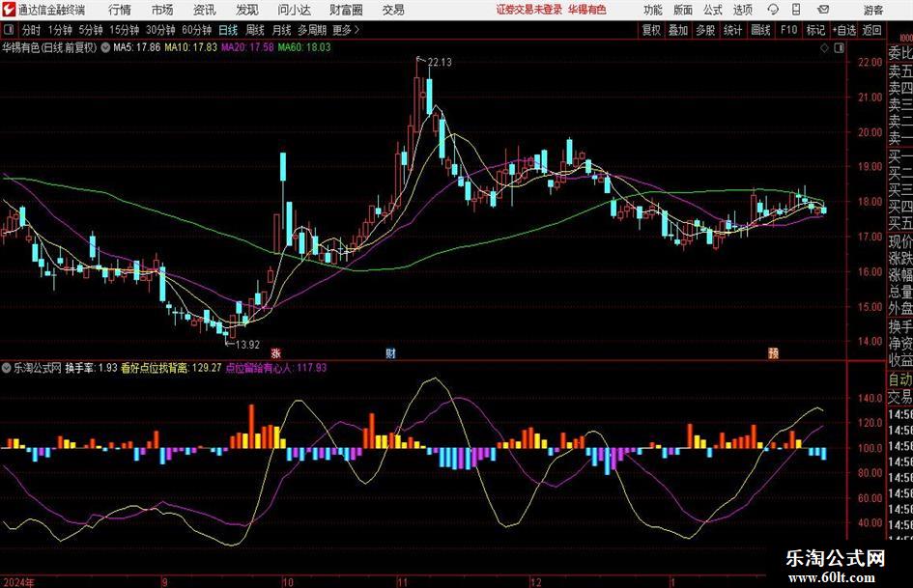The width and height of the screenshot is (913, 588).
Task: Switch to the 周线 weekly period
Action: pyautogui.click(x=255, y=30)
